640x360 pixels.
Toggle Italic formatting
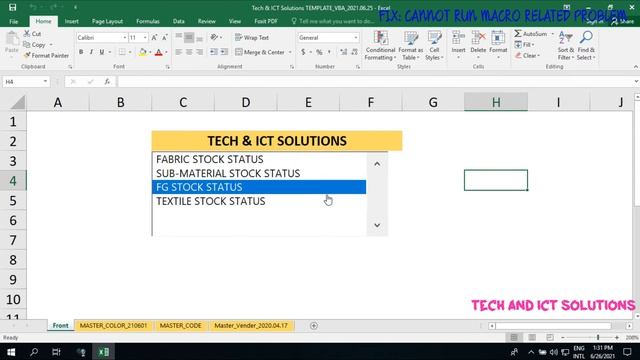(x=91, y=52)
